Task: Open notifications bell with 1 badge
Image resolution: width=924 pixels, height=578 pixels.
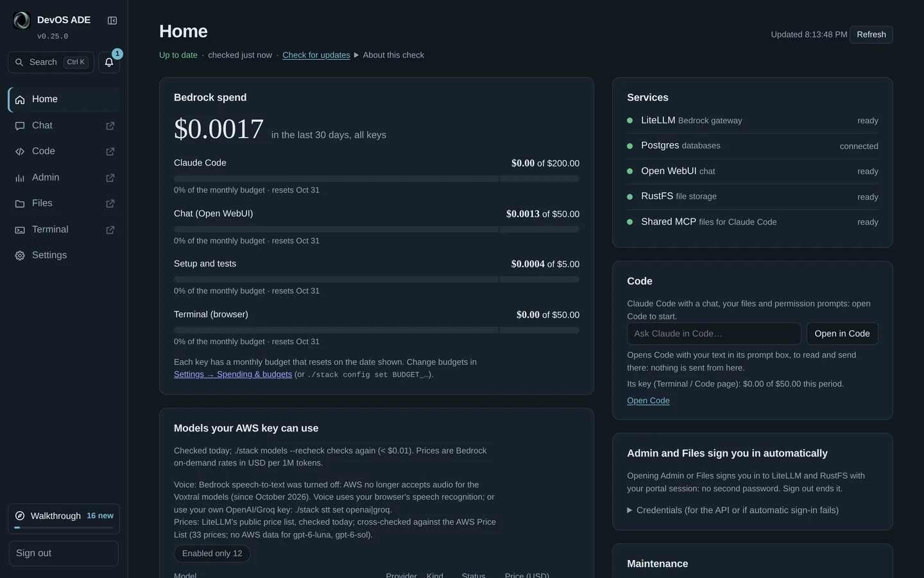Action: (x=109, y=62)
